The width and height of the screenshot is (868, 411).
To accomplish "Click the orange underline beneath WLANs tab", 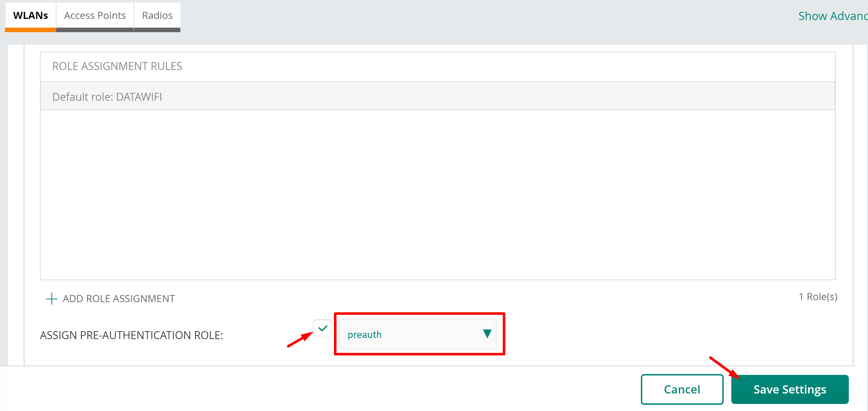I will point(30,30).
